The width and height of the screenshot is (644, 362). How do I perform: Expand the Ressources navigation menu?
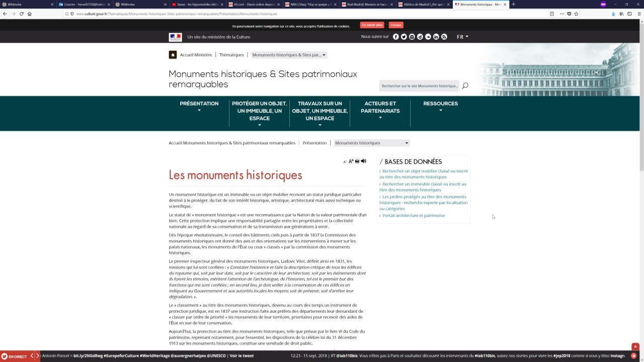point(441,107)
